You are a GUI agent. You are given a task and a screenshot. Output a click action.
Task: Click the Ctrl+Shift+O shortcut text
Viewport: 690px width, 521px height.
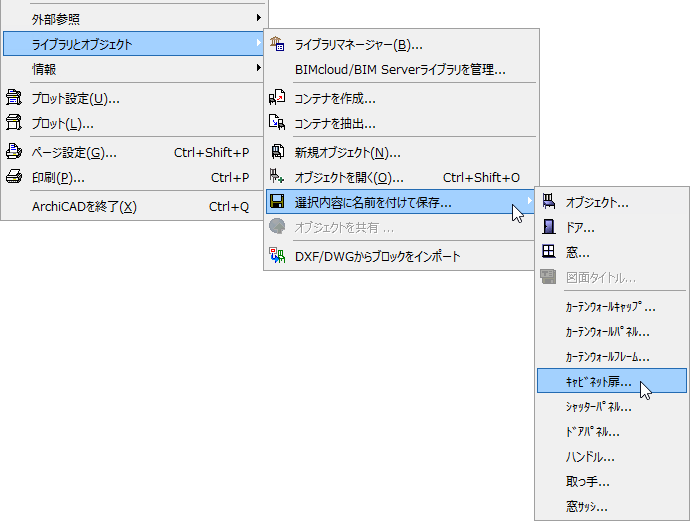pyautogui.click(x=481, y=177)
